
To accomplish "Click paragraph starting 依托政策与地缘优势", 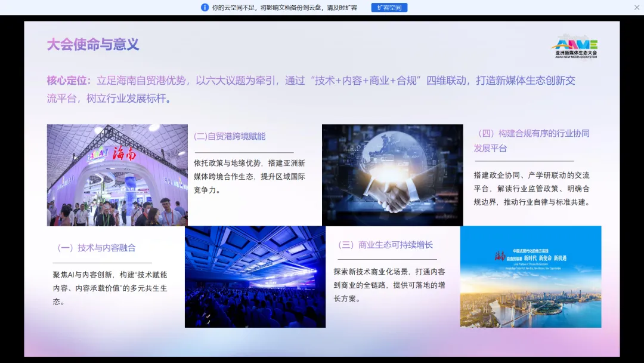I will pos(249,176).
